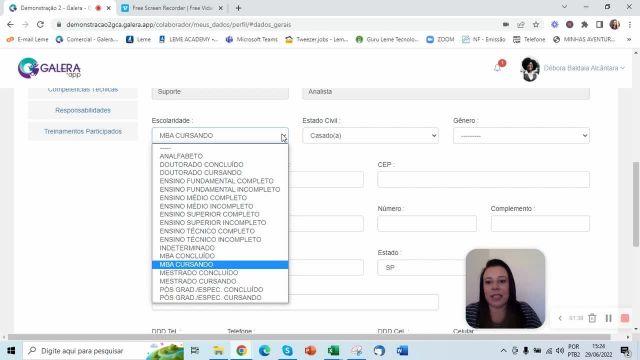Viewport: 640px width, 360px height.
Task: Click the Estado field showing SP
Action: pos(421,268)
